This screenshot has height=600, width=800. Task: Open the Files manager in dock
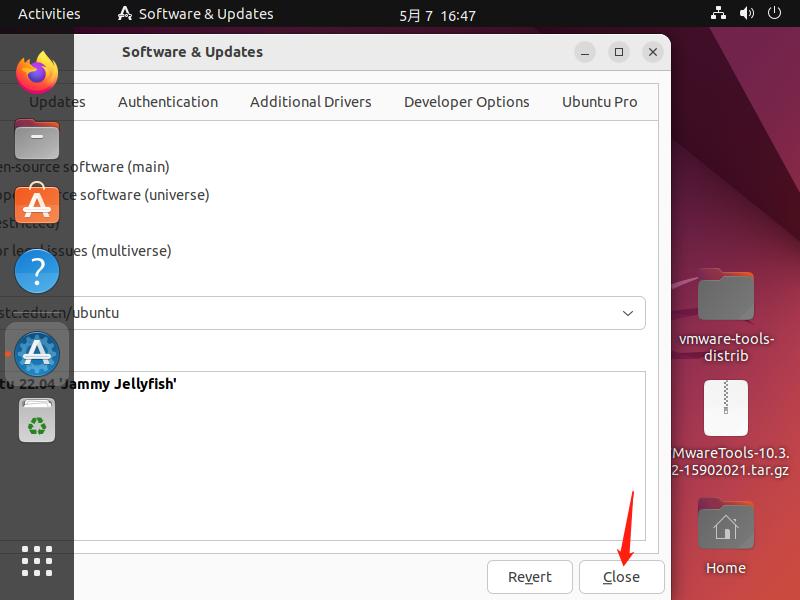click(x=37, y=139)
